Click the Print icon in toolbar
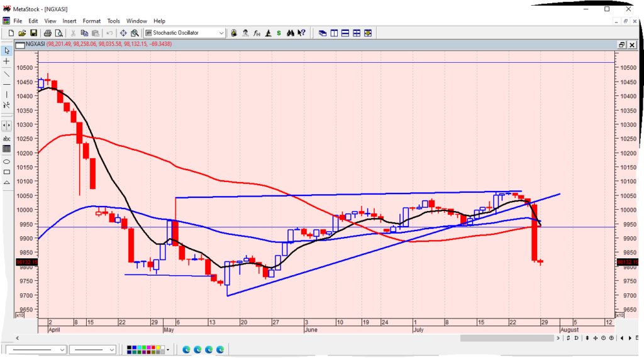This screenshot has width=644, height=358. click(47, 33)
